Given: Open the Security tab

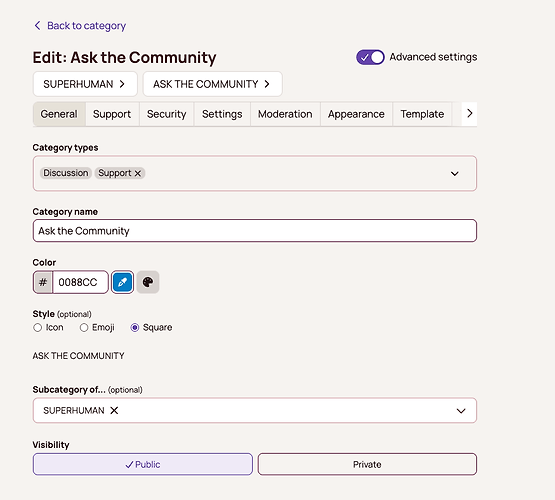Looking at the screenshot, I should click(166, 114).
